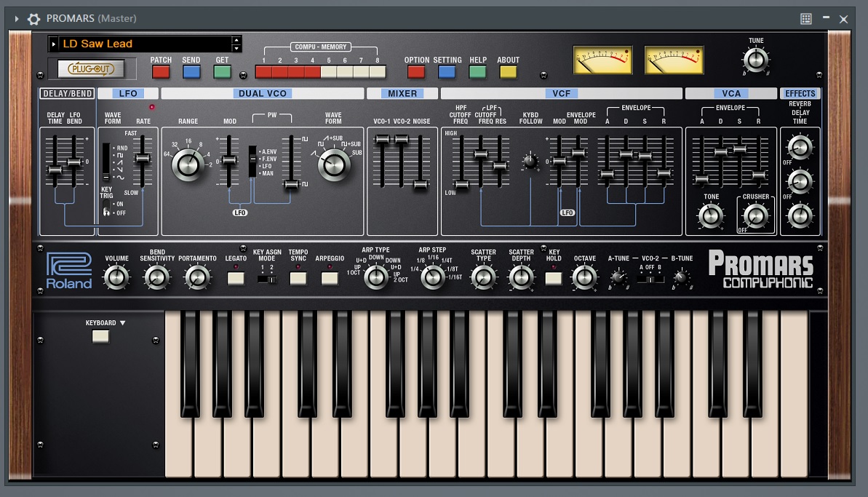The image size is (868, 497).
Task: Click the LFO Rate slider
Action: (x=143, y=159)
